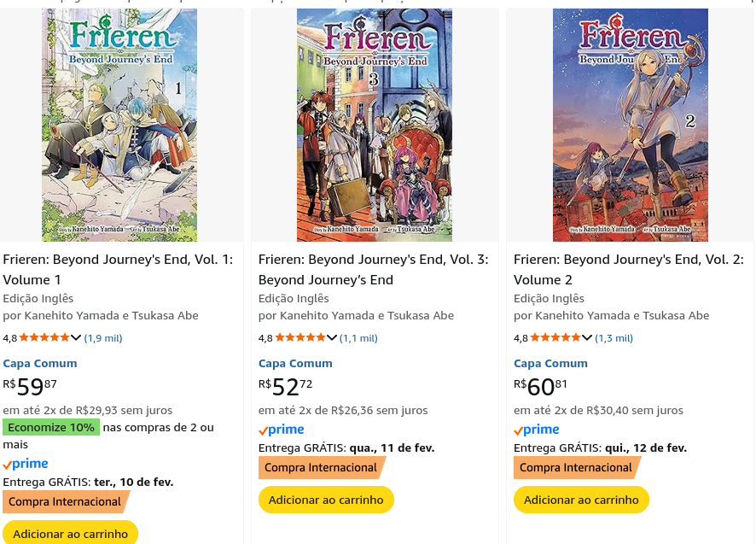Open the 1,1 mil reviews link
Screen dimensions: 756x544
click(x=358, y=338)
